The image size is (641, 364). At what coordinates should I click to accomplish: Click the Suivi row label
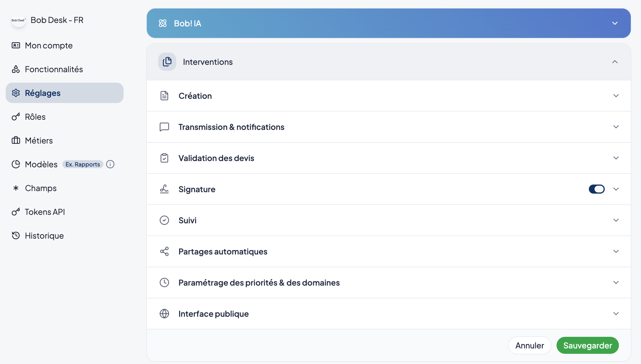click(x=188, y=220)
